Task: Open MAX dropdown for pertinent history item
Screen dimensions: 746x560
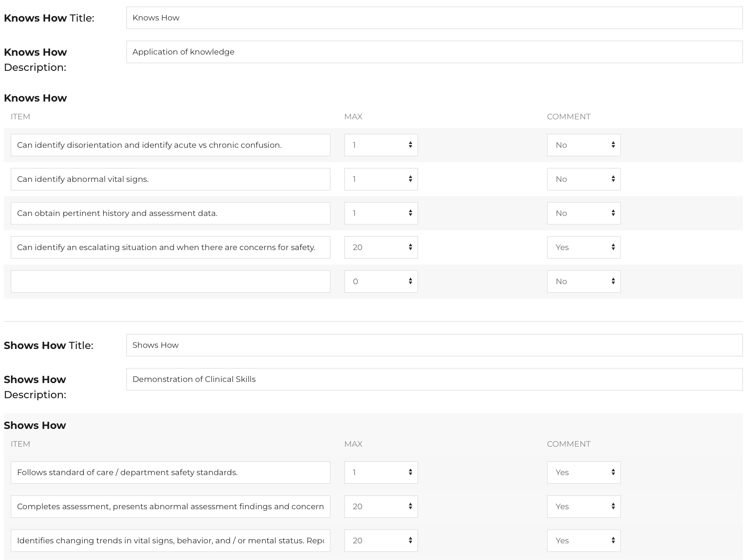Action: point(381,213)
